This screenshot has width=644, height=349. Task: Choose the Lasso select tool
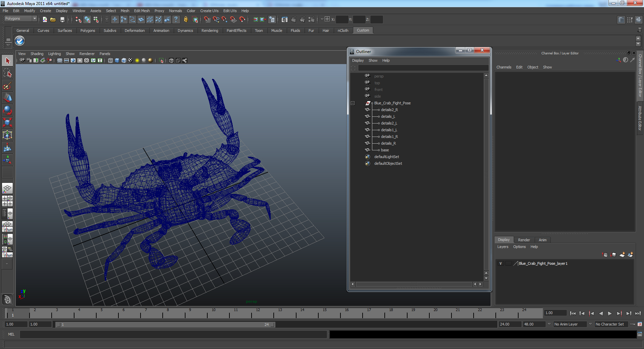[7, 73]
